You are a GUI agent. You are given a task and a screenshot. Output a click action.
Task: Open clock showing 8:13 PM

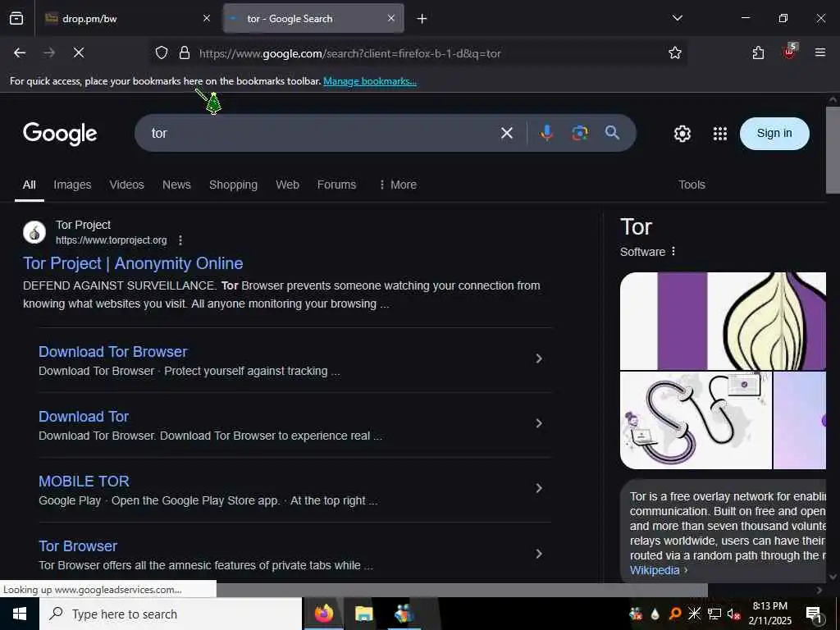click(769, 614)
